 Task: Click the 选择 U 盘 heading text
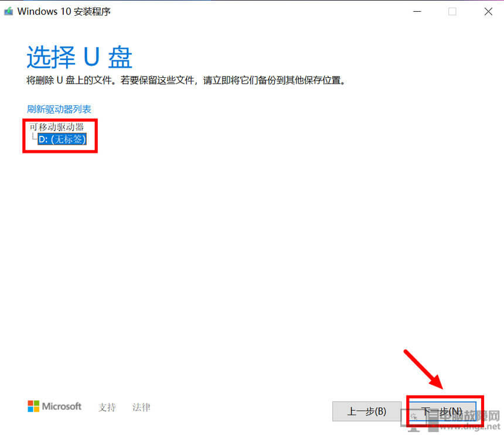point(79,57)
